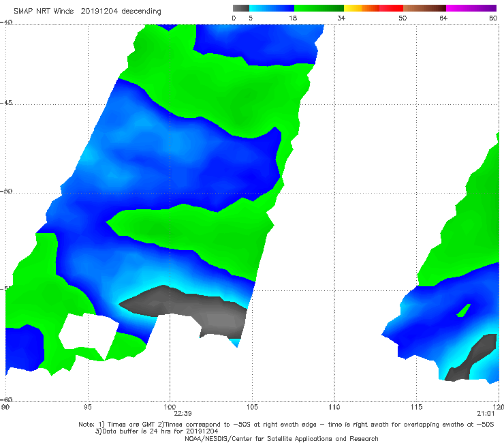This screenshot has width=504, height=443.
Task: Select the cyan-to-blue color bar segment
Action: pos(272,8)
